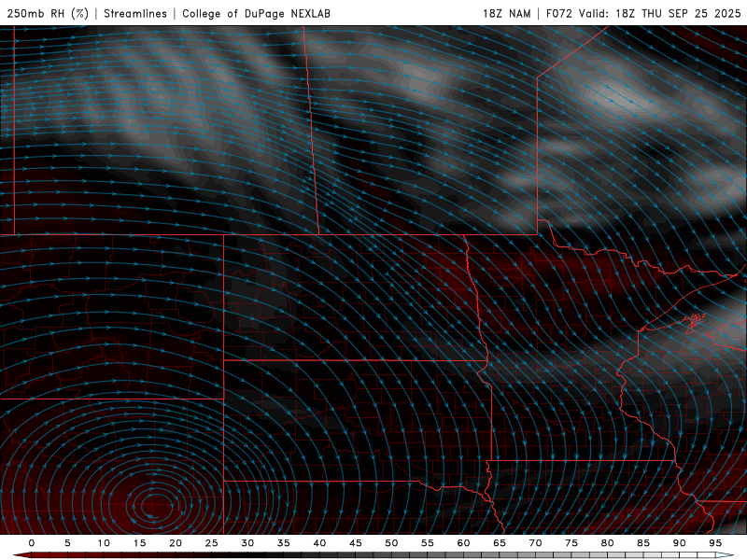Click 'F072 Valid: 18Z THU SEP 25 2025' text
Viewport: 747px width, 560px height.
(x=643, y=13)
